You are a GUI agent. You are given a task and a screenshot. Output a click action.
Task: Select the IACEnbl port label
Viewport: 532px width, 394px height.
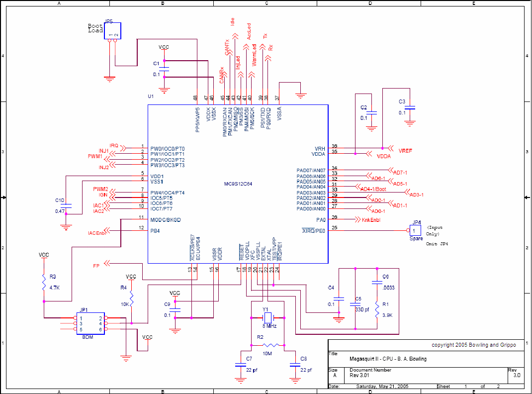97,232
